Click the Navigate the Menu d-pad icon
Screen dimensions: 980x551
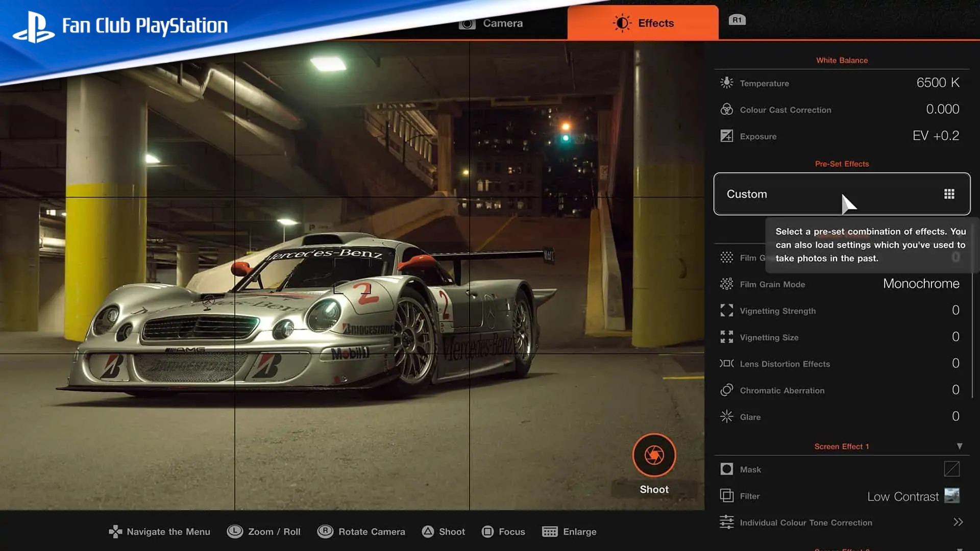tap(115, 532)
